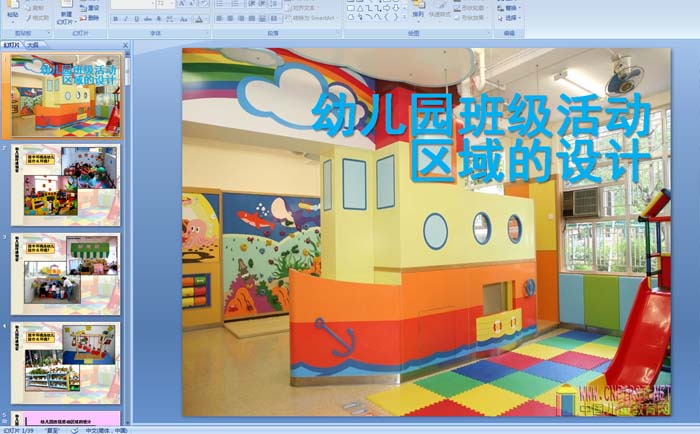Select the elbow connector shape
Screen dimensions: 700x434
(369, 8)
